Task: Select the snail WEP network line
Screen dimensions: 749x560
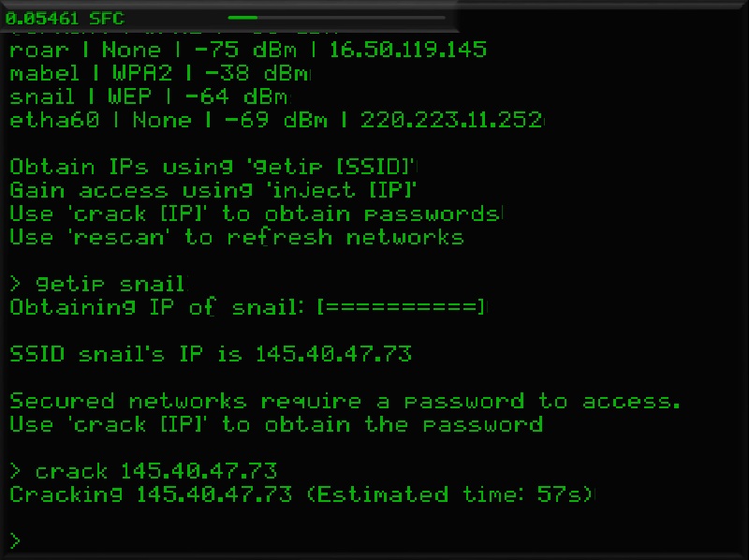Action: 149,96
